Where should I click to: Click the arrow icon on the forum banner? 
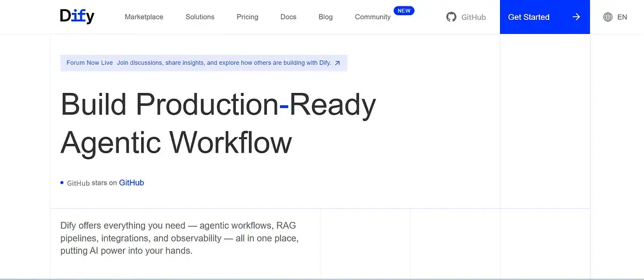(x=337, y=63)
